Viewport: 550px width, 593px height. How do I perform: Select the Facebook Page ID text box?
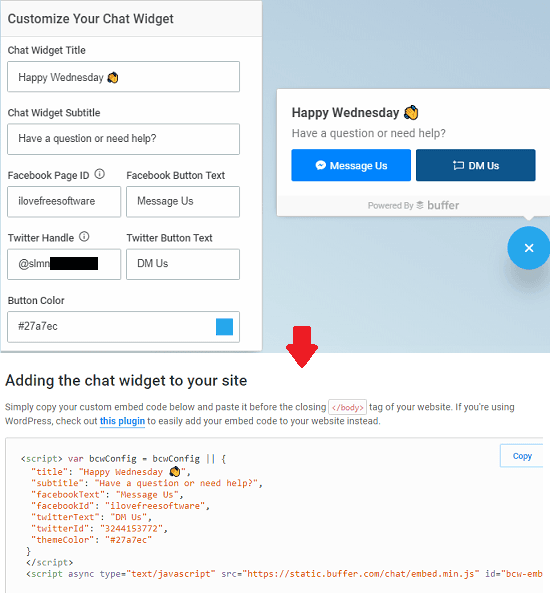[x=64, y=202]
